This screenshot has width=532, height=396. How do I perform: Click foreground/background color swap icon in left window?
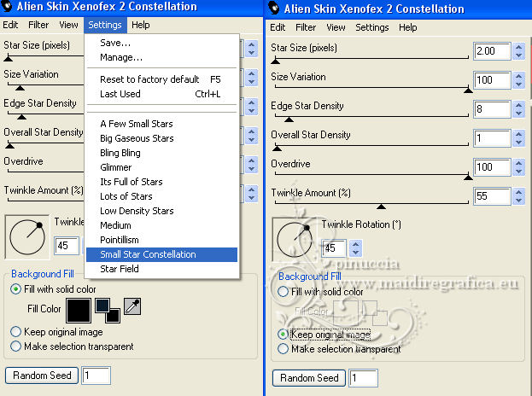tap(108, 311)
